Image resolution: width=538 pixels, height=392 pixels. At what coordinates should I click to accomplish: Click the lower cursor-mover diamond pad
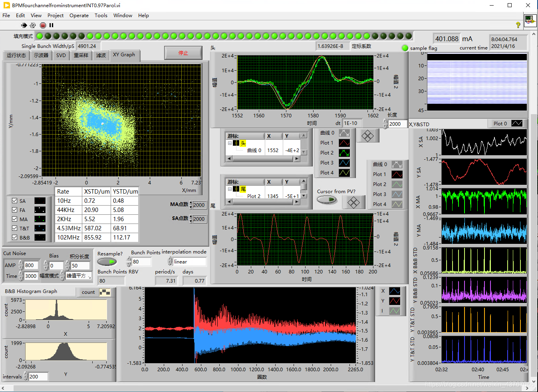[x=353, y=202]
